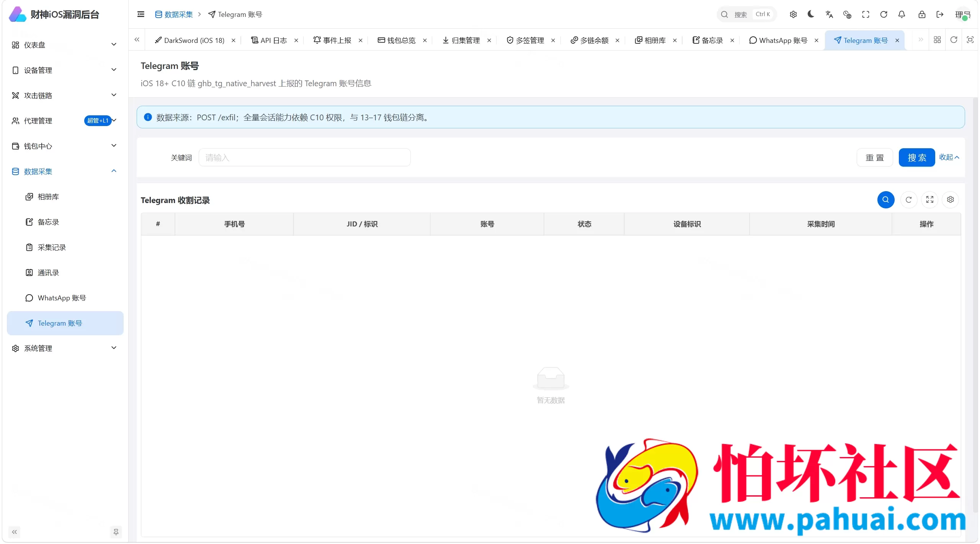Open 采集记录 in the sidebar
980x544 pixels.
(65, 247)
